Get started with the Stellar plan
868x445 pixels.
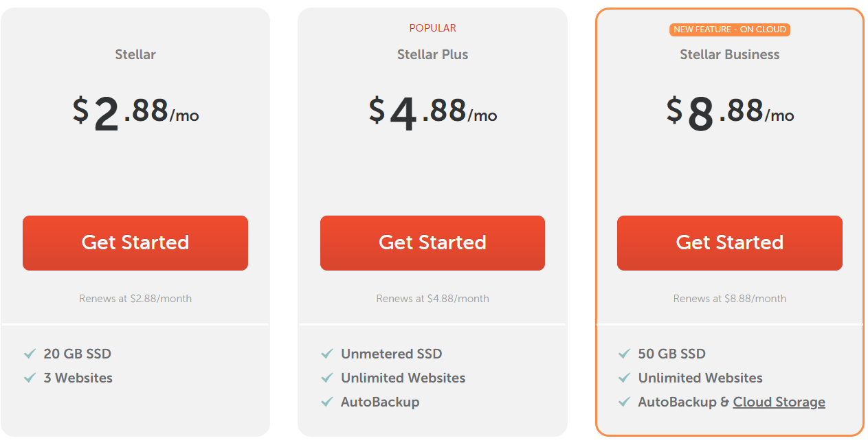tap(135, 243)
